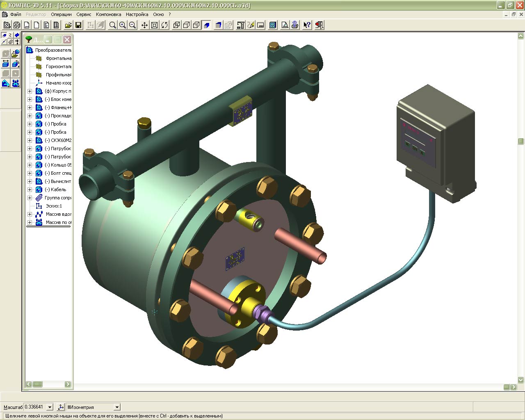Viewport: 525px width, 420px height.
Task: Select Профильная plane in the tree
Action: [58, 75]
